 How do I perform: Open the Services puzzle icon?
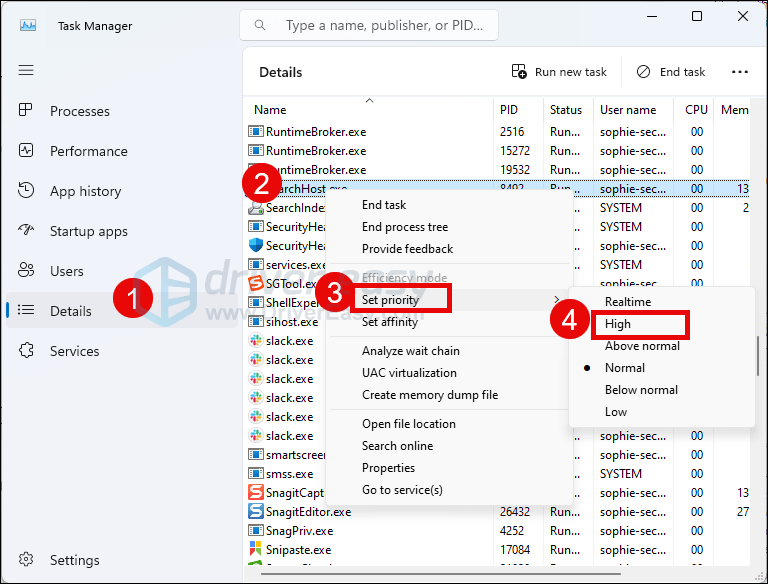(x=27, y=351)
